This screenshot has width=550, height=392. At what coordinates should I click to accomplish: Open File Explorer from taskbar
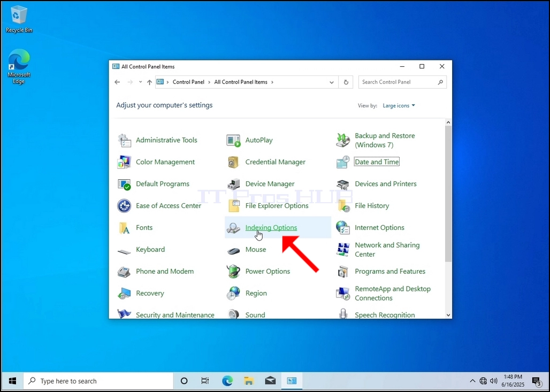point(249,381)
